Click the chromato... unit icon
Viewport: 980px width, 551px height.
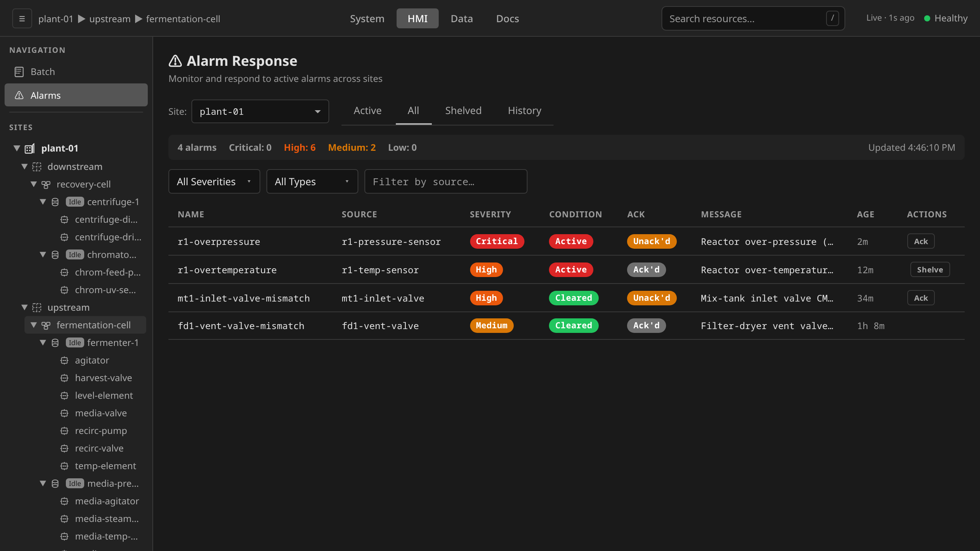tap(55, 255)
